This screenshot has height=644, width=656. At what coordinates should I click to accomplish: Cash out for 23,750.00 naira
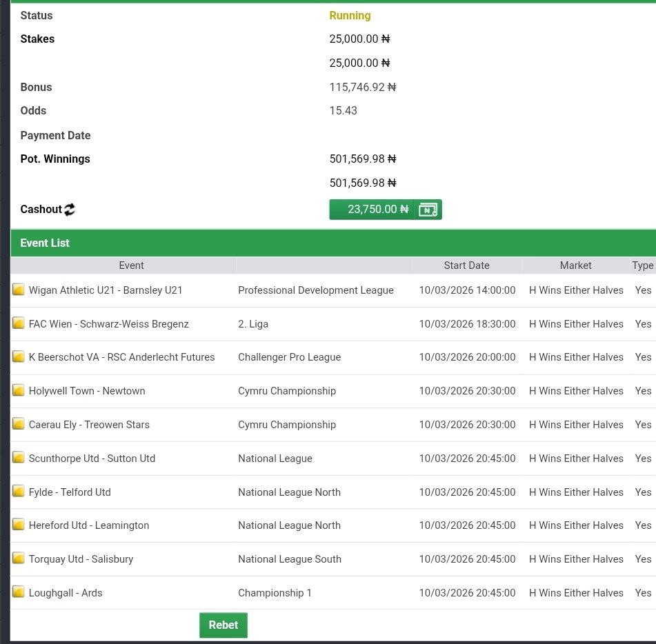(x=372, y=210)
